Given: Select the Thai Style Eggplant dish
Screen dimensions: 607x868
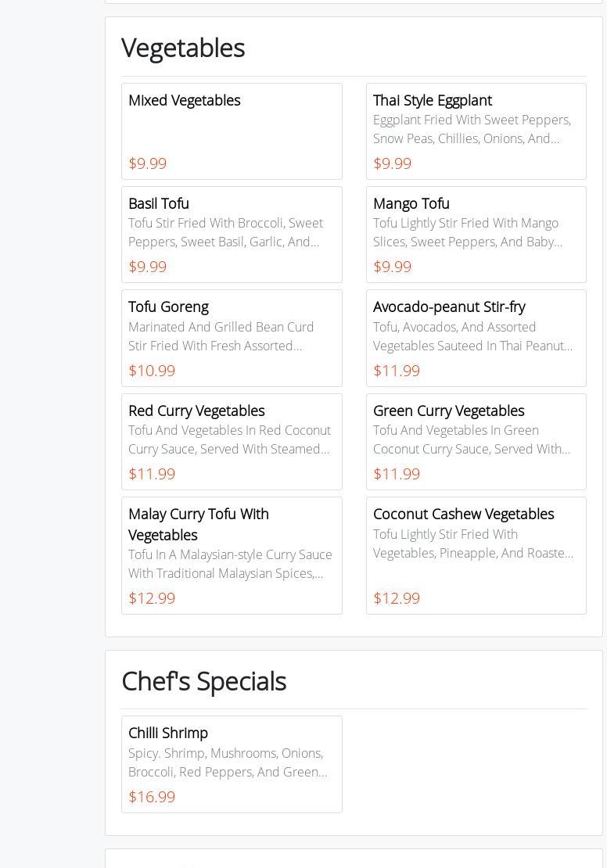Looking at the screenshot, I should [476, 131].
